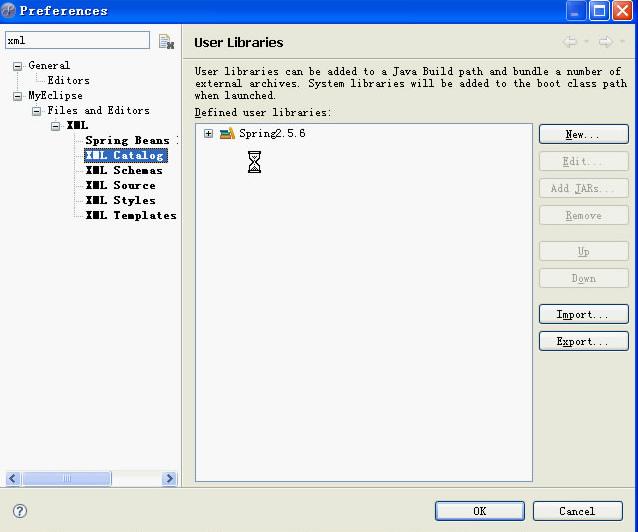This screenshot has width=638, height=532.
Task: Click the Spring2.5.6 library icon
Action: (227, 134)
